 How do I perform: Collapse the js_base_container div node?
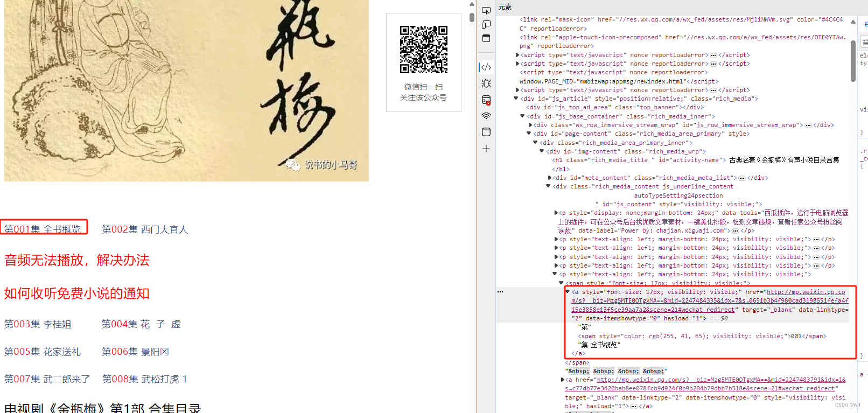[522, 116]
